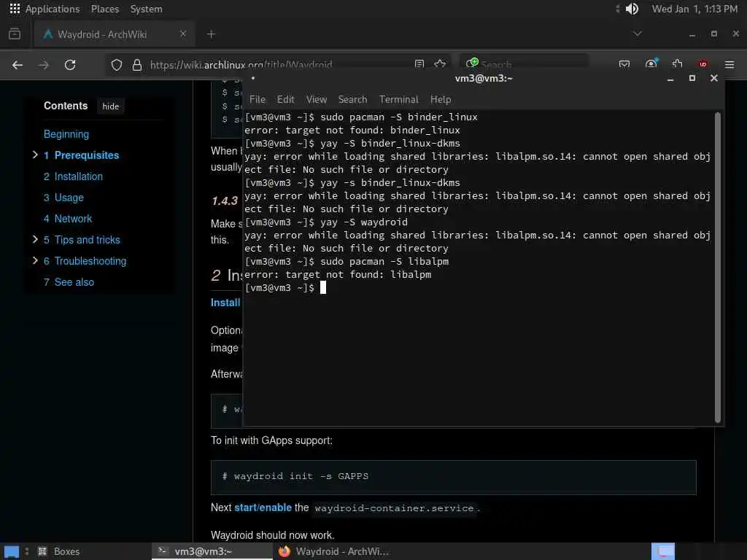This screenshot has height=560, width=747.
Task: Go to the Usage section
Action: (x=64, y=198)
